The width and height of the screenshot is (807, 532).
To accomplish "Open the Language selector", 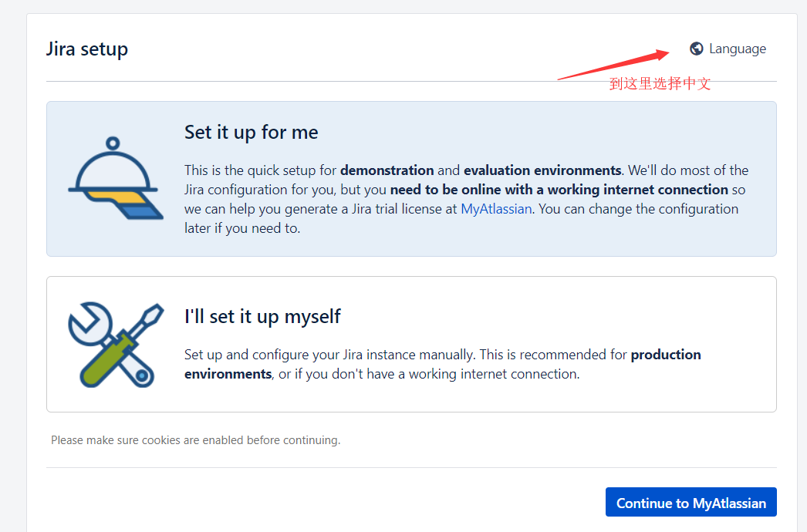I will point(728,49).
